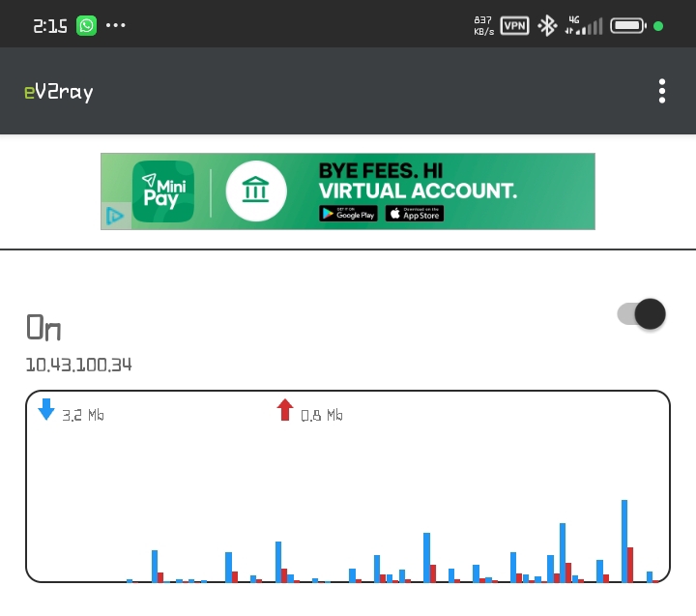
Task: Open the MiniPay logo in the ad
Action: (x=162, y=191)
